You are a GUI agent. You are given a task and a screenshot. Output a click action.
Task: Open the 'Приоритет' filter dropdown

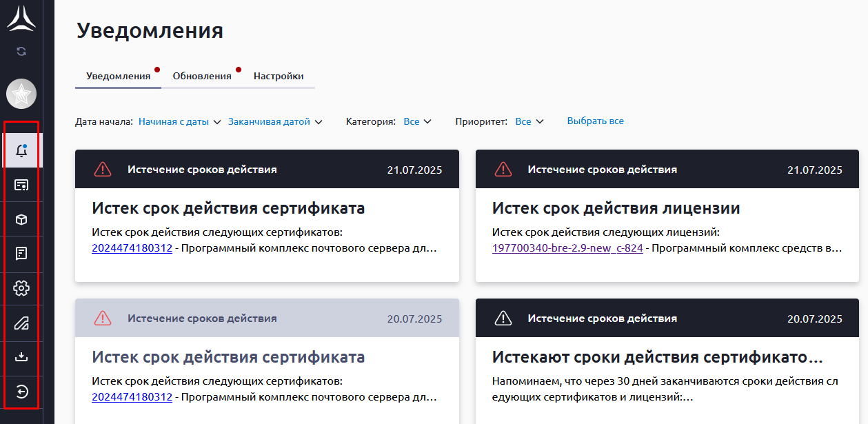click(529, 122)
